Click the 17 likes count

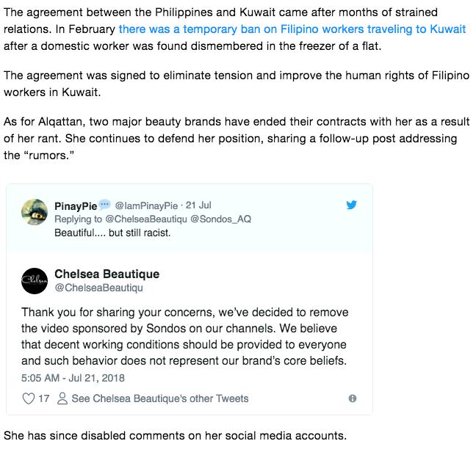tap(44, 398)
